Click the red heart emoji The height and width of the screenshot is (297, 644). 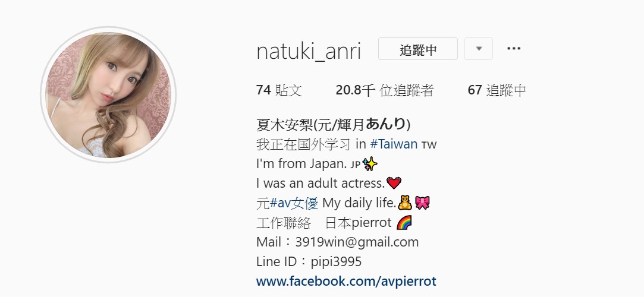[394, 183]
